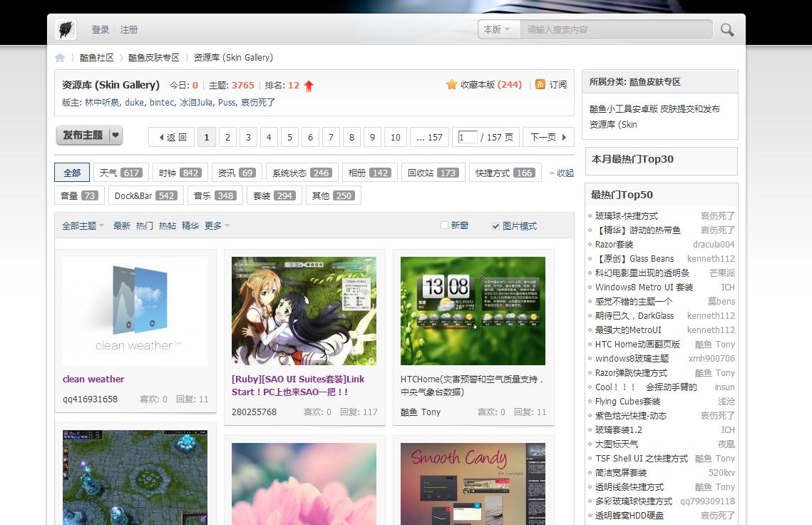Select the 全部 category tab

tap(72, 173)
